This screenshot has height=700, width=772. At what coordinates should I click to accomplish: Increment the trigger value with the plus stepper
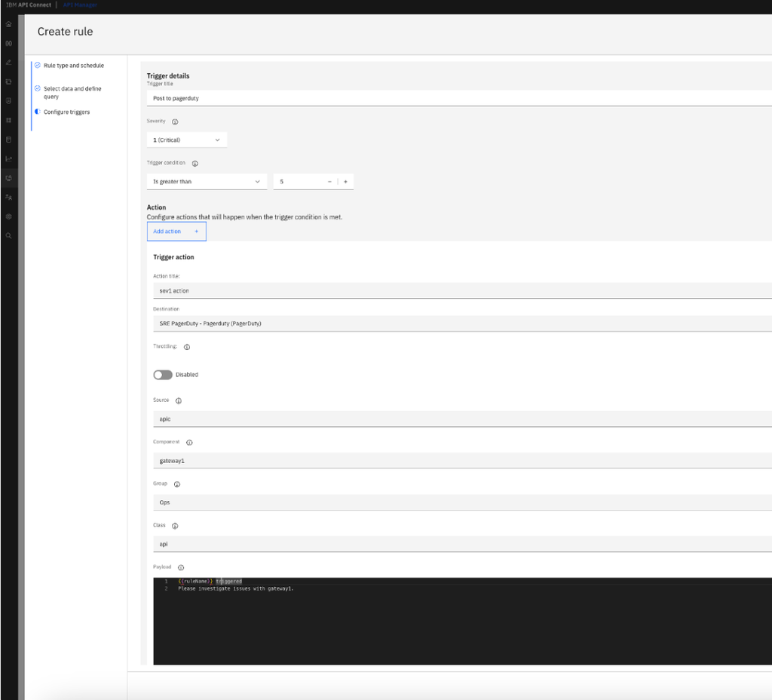click(345, 181)
